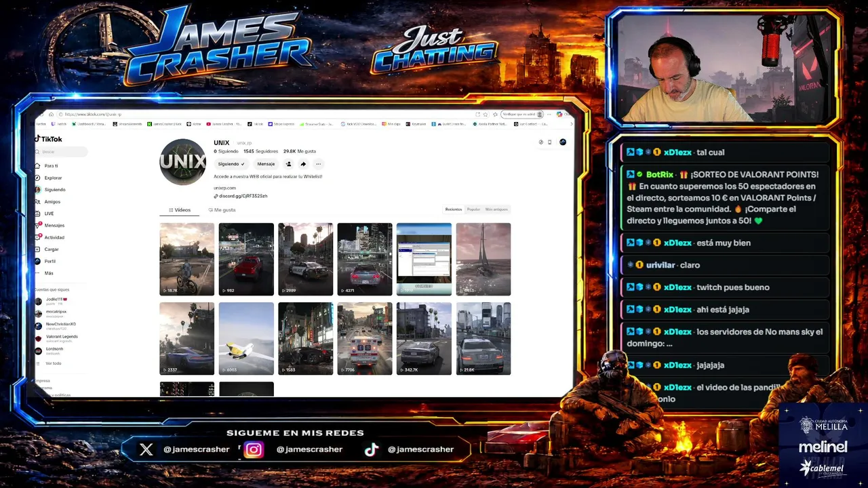
Task: Open the purple sports car video with 2337 views
Action: (x=186, y=338)
